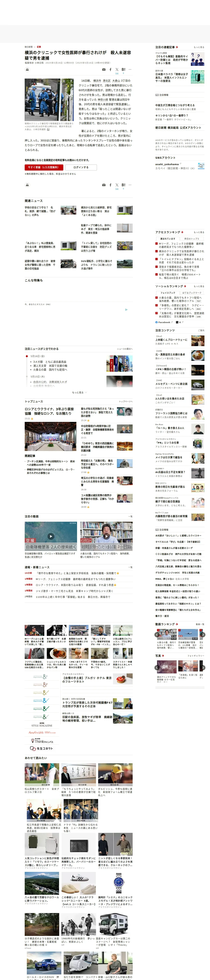210x980 pixels.
Task: Click the 朝日新聞 breadcrumb item
Action: 29,47
